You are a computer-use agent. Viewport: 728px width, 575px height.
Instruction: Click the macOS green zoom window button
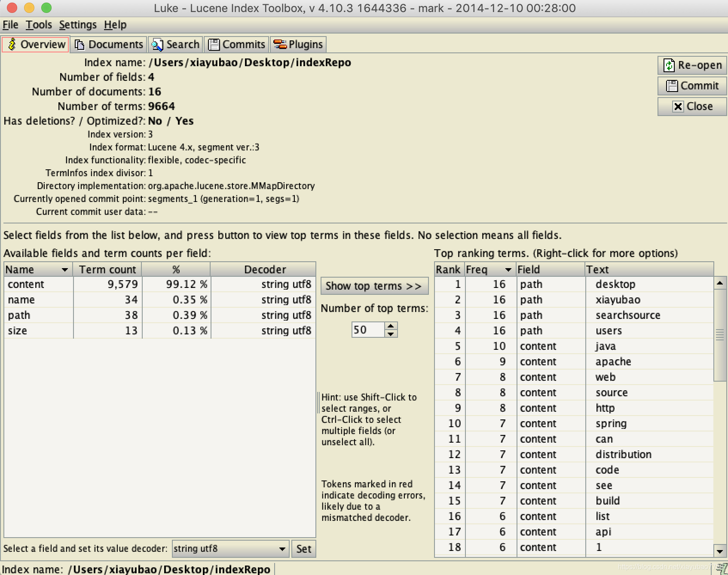[46, 8]
